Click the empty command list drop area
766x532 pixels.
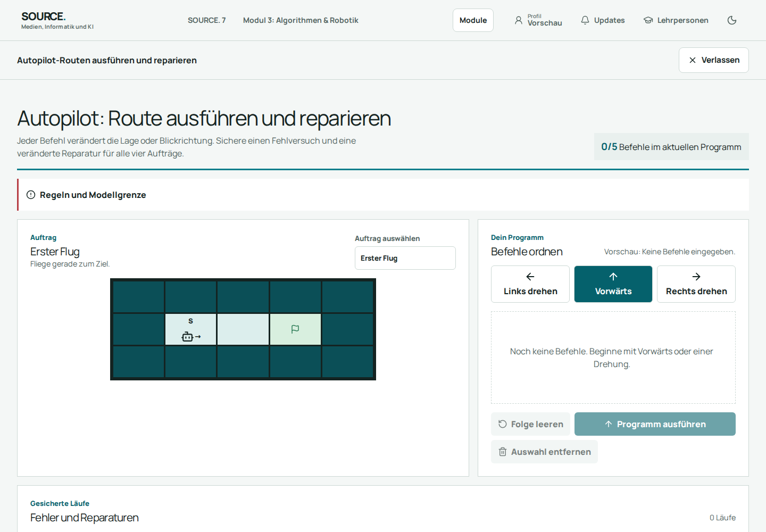[x=613, y=358]
